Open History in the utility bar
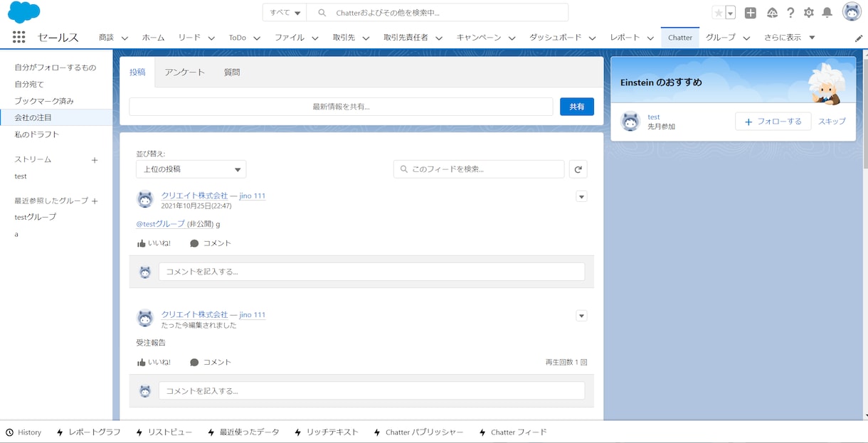 [23, 432]
